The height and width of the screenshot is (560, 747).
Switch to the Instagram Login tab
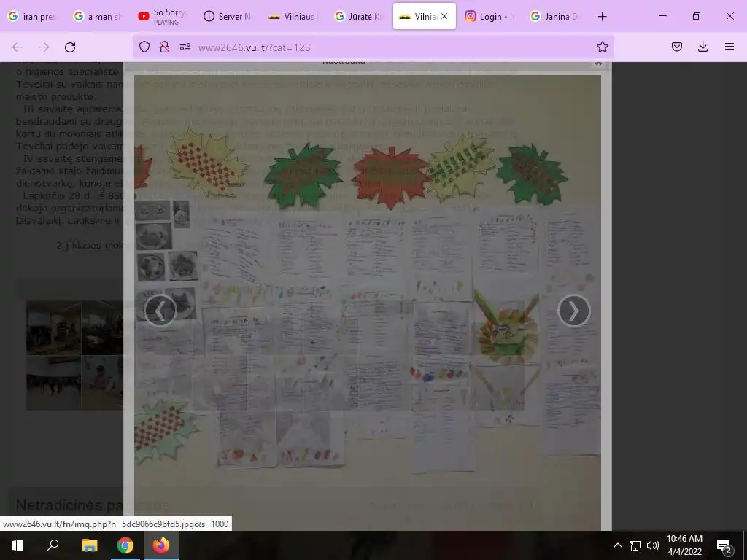[489, 17]
